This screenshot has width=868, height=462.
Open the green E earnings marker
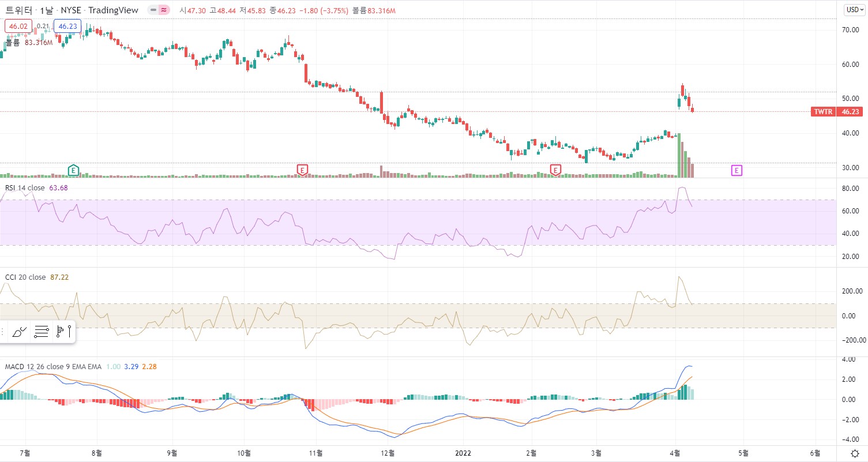73,170
